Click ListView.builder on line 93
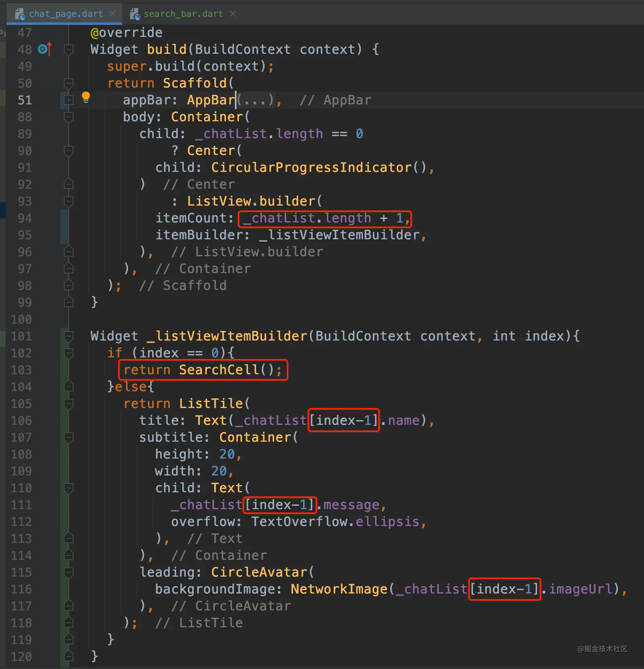Image resolution: width=644 pixels, height=669 pixels. pyautogui.click(x=251, y=201)
